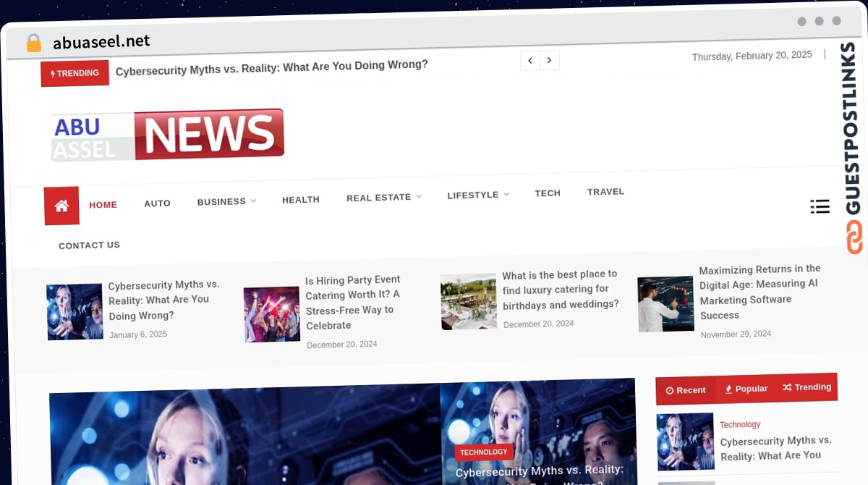Open the trending Cybersecurity Myths headline
The height and width of the screenshot is (485, 868).
[x=272, y=67]
